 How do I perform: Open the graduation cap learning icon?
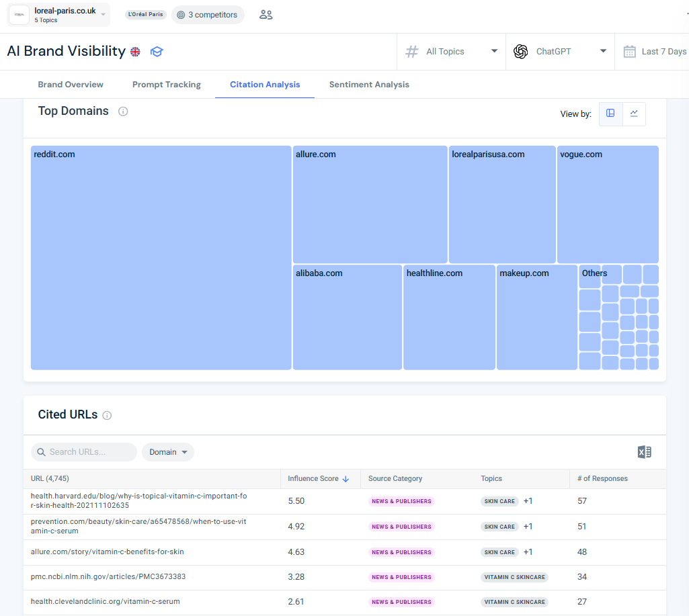(x=157, y=52)
